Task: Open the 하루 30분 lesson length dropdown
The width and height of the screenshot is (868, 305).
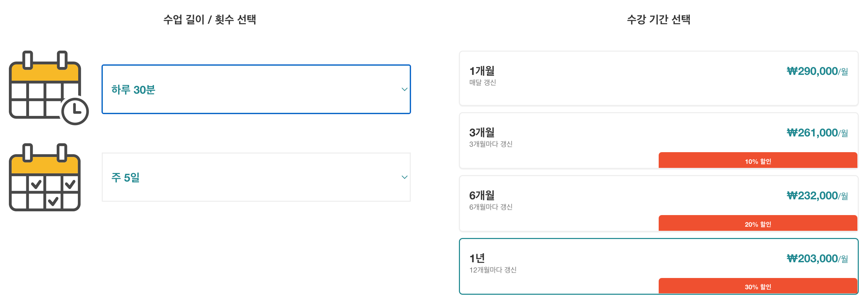Action: 256,89
